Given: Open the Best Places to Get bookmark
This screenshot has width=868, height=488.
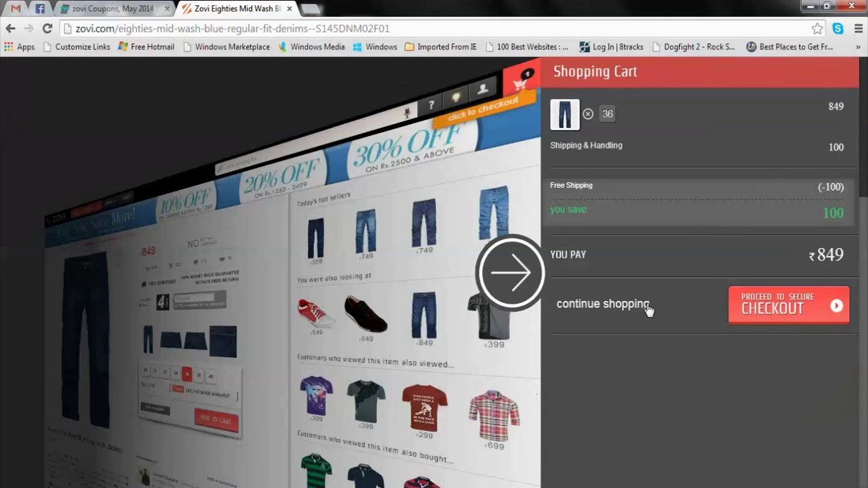Looking at the screenshot, I should tap(789, 47).
